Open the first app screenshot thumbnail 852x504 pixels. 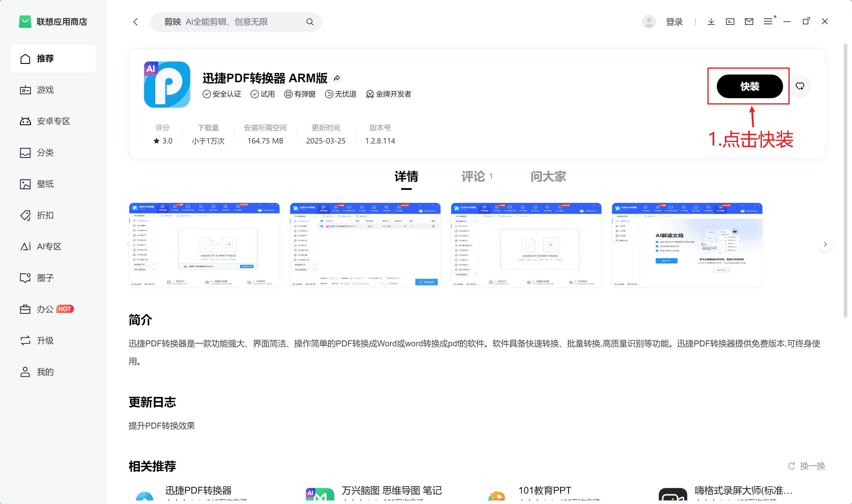point(204,245)
